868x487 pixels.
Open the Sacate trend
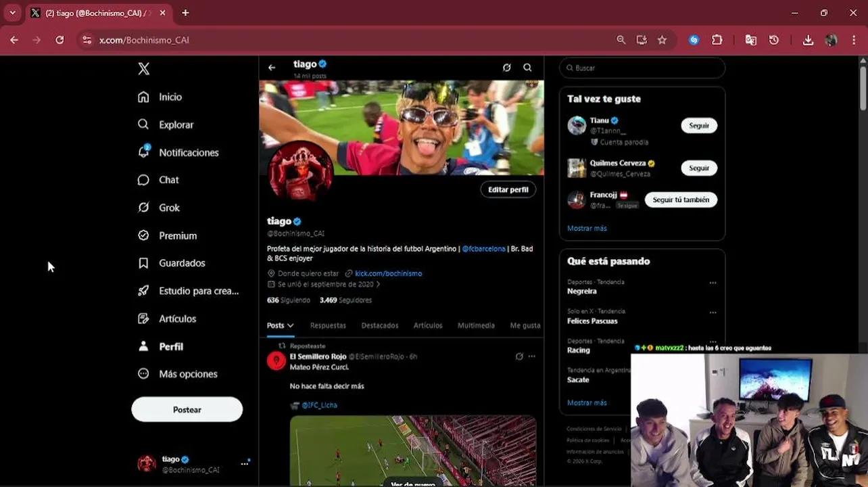578,380
